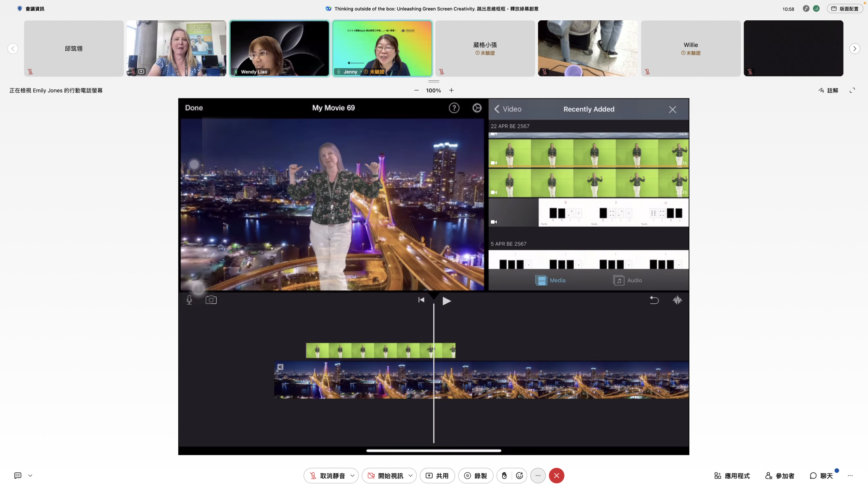
Task: Open the raise hand icon
Action: [504, 475]
